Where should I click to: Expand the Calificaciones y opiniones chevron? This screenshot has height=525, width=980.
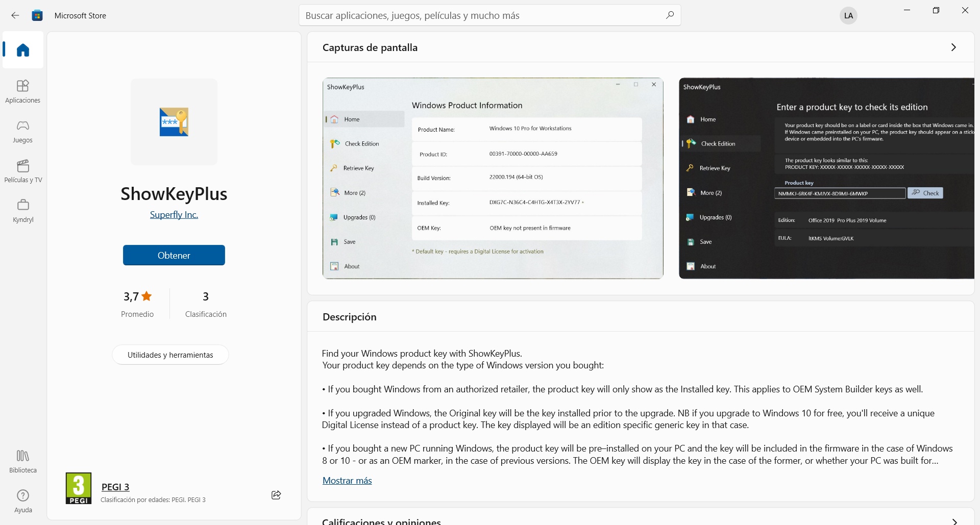(953, 521)
